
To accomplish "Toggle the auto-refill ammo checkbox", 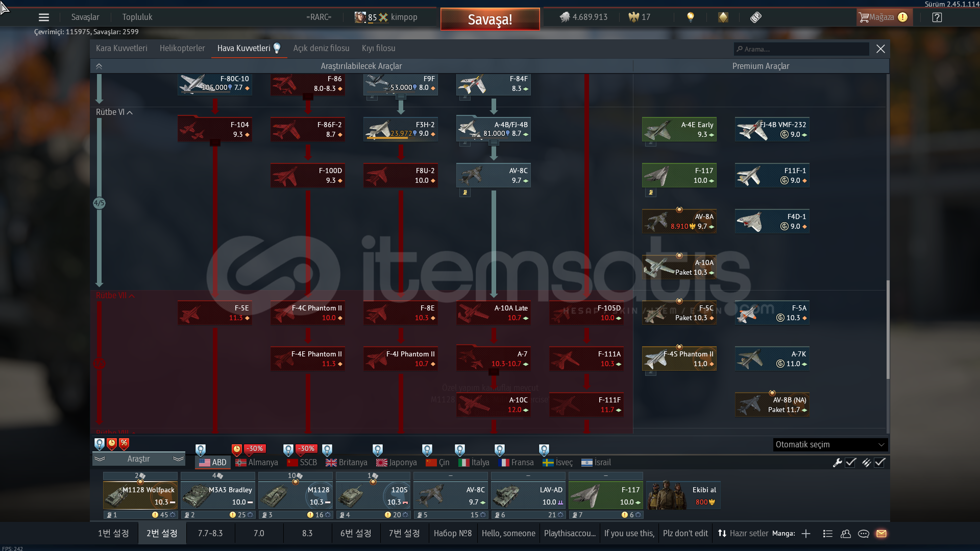I will pos(879,463).
